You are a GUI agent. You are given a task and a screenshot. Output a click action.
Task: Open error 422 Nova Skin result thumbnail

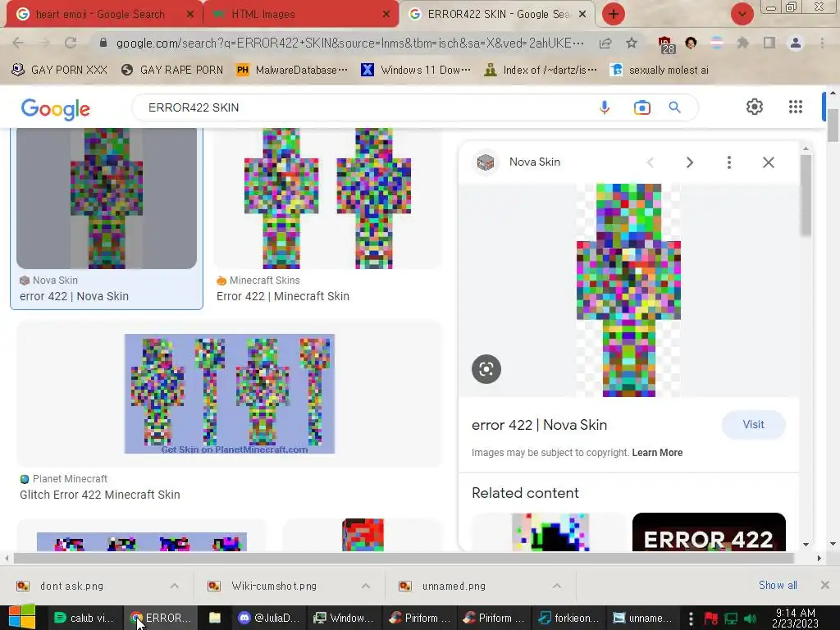(107, 199)
